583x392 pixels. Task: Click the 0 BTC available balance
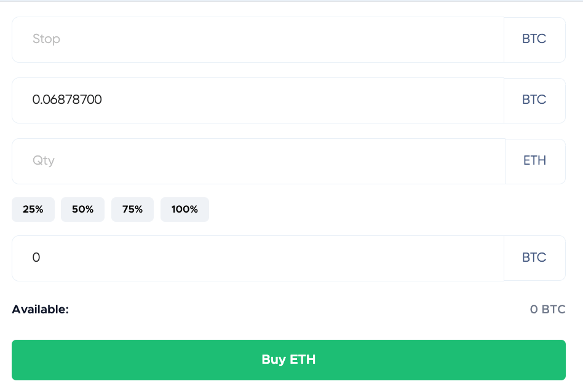pyautogui.click(x=547, y=309)
